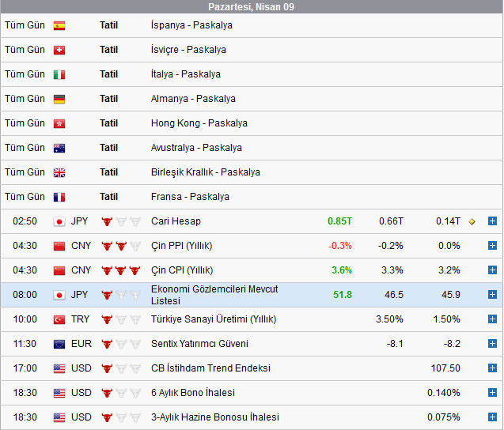
Task: Expand the Cari Hesap row details
Action: [492, 221]
